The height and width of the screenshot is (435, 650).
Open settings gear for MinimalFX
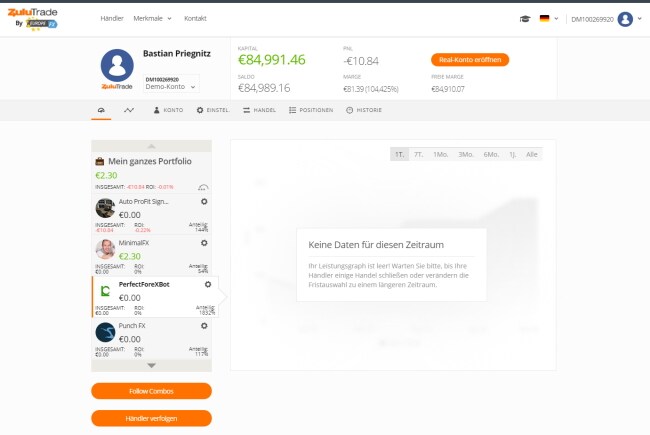204,243
